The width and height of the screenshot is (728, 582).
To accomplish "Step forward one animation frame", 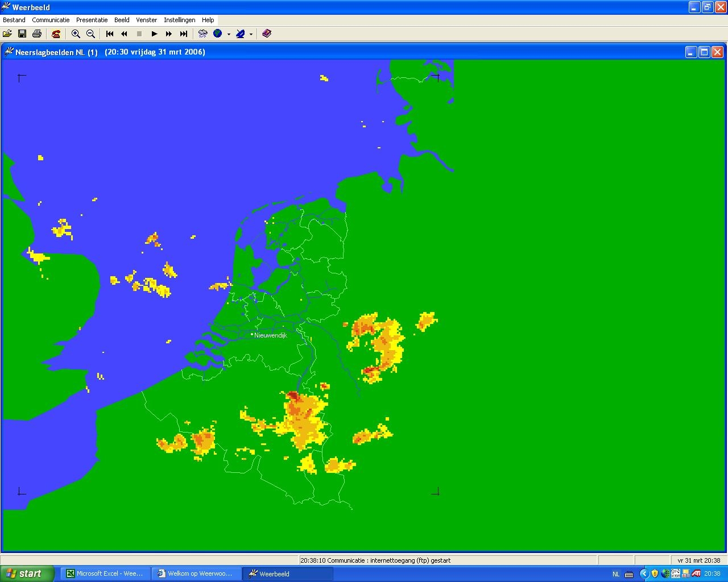I will 169,34.
